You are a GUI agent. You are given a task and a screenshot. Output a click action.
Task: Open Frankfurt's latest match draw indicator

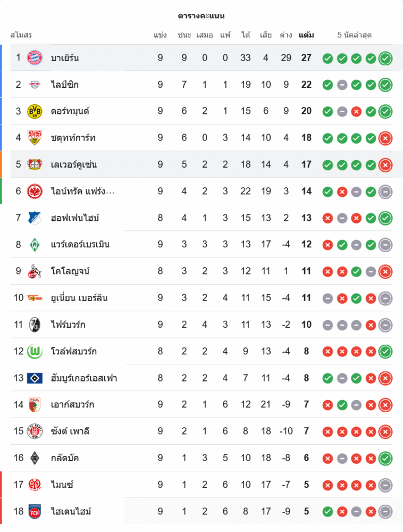tap(385, 192)
